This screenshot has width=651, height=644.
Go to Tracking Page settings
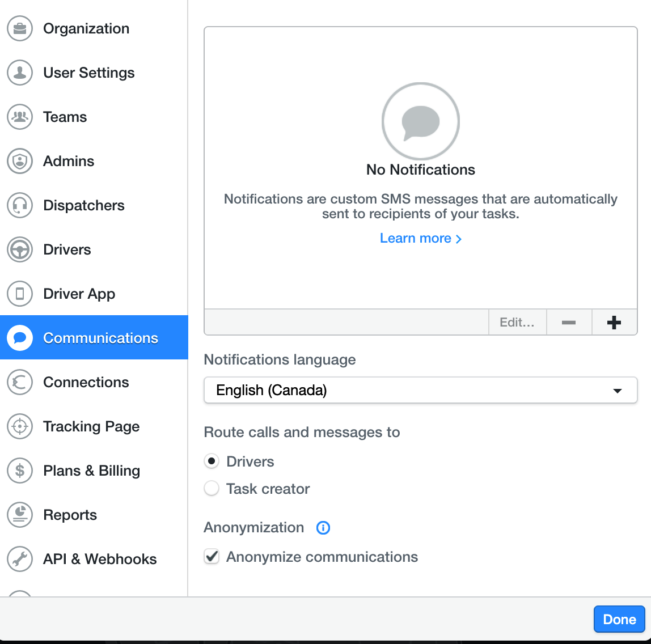(94, 426)
